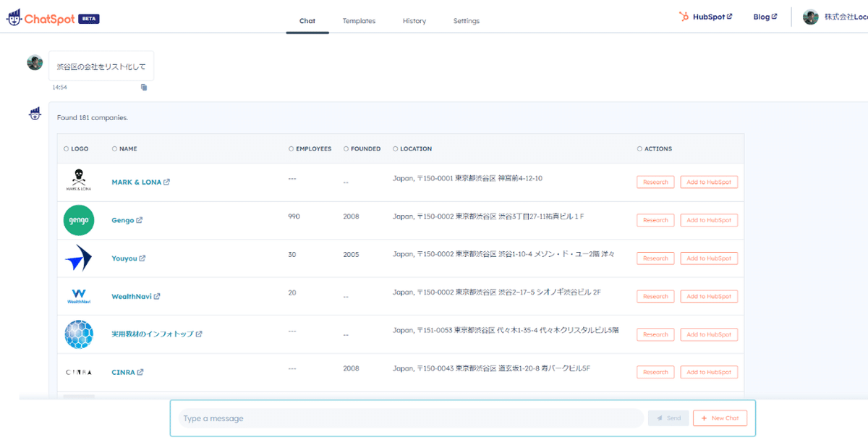The height and width of the screenshot is (448, 868).
Task: Research the CINRA company
Action: [655, 372]
